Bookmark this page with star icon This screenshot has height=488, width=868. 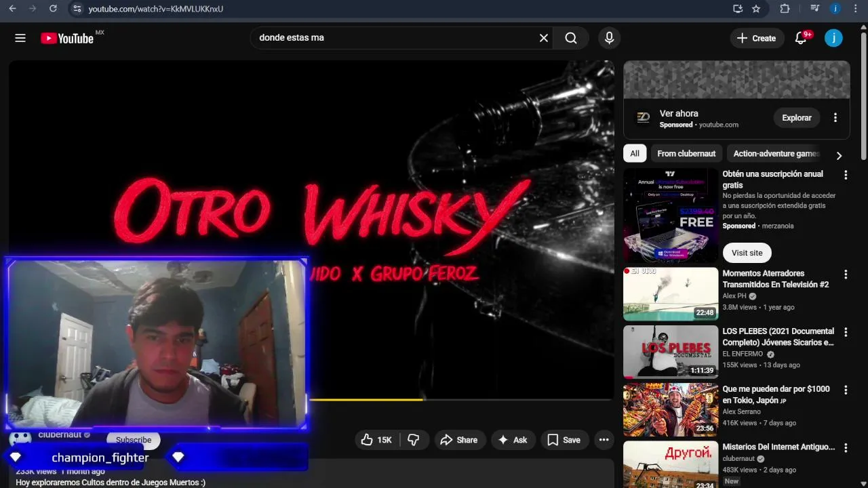(756, 9)
